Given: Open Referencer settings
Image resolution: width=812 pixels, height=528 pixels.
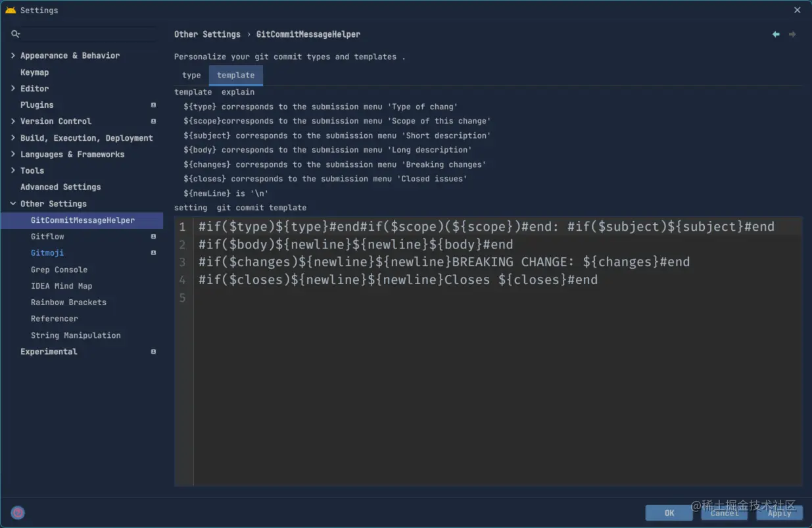Looking at the screenshot, I should coord(55,318).
